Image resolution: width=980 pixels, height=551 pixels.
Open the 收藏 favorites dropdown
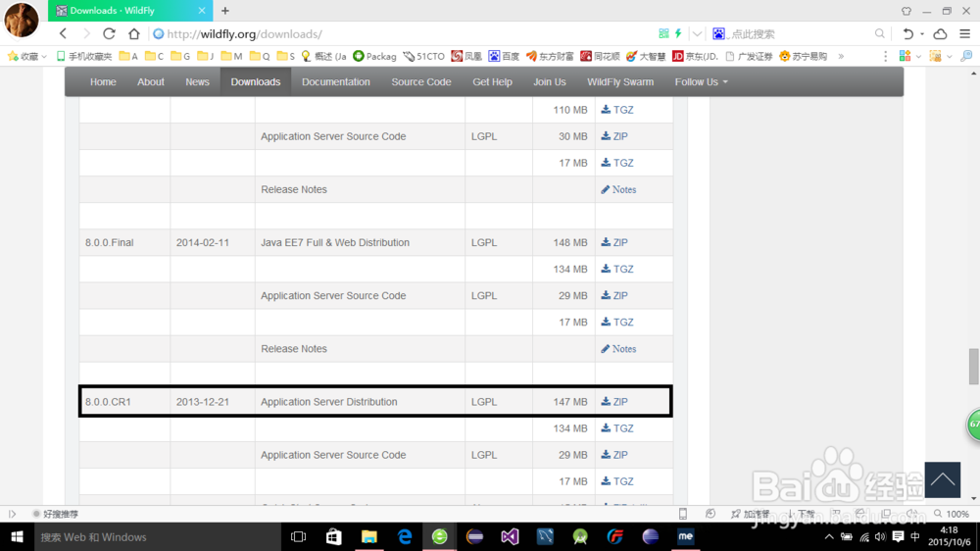point(26,56)
